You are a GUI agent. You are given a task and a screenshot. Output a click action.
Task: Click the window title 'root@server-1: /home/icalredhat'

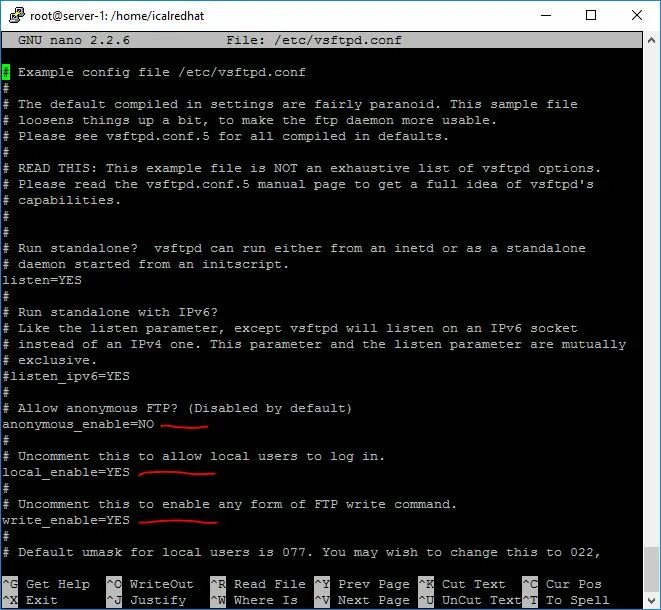click(117, 16)
